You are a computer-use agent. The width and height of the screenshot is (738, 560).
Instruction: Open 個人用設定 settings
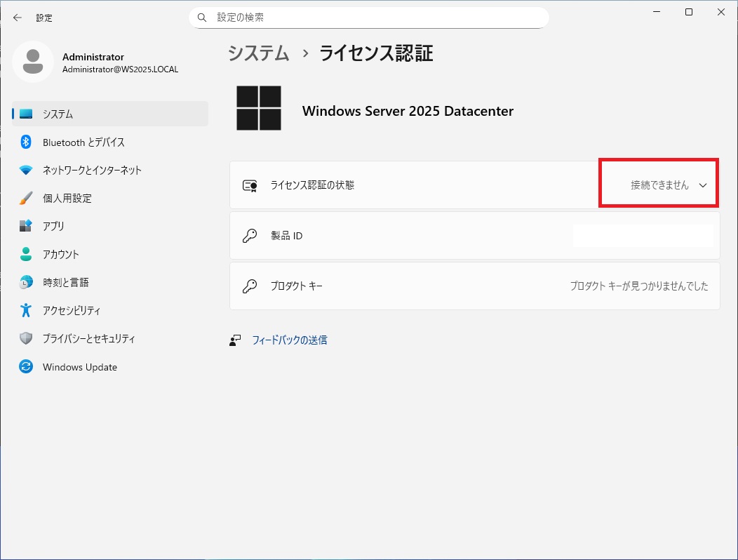[110, 199]
